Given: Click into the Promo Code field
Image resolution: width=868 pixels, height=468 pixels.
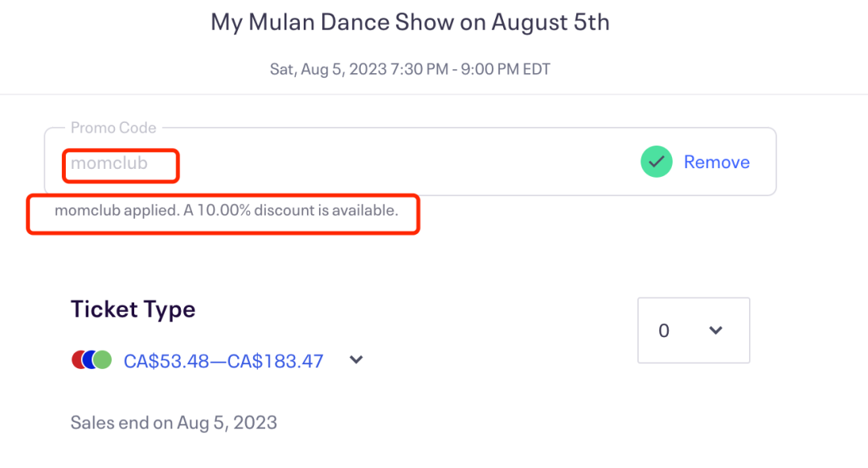Looking at the screenshot, I should [x=402, y=163].
